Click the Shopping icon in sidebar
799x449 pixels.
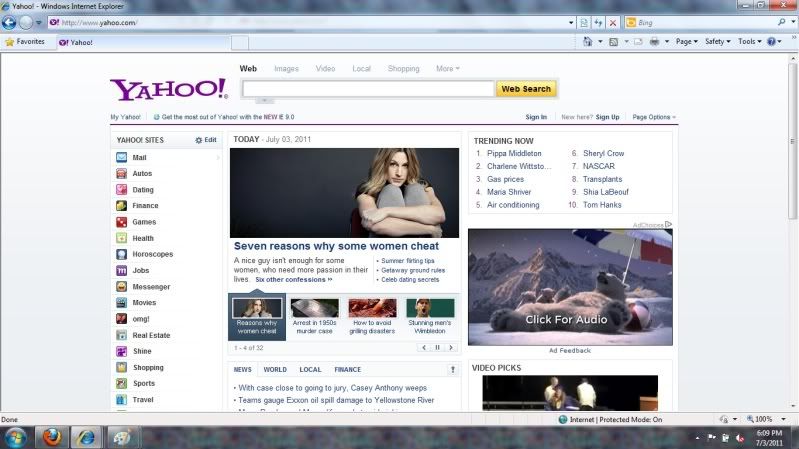pos(121,367)
